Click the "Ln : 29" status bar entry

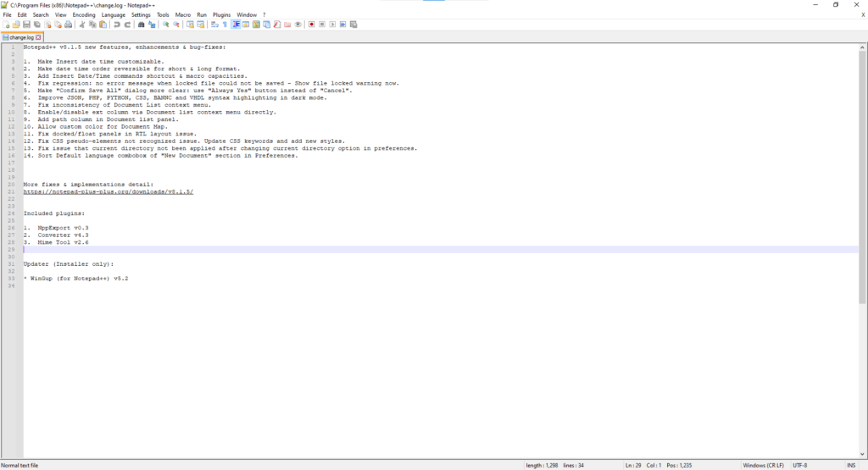click(x=633, y=466)
